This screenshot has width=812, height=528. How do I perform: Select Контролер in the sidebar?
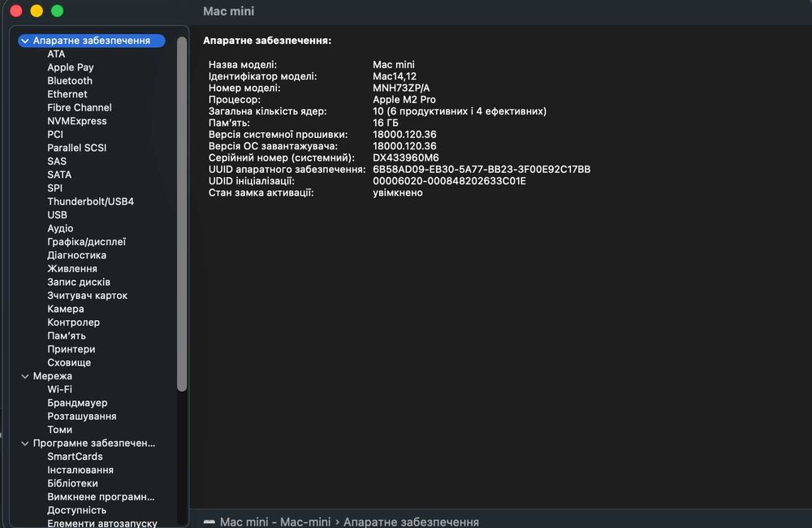pos(74,322)
